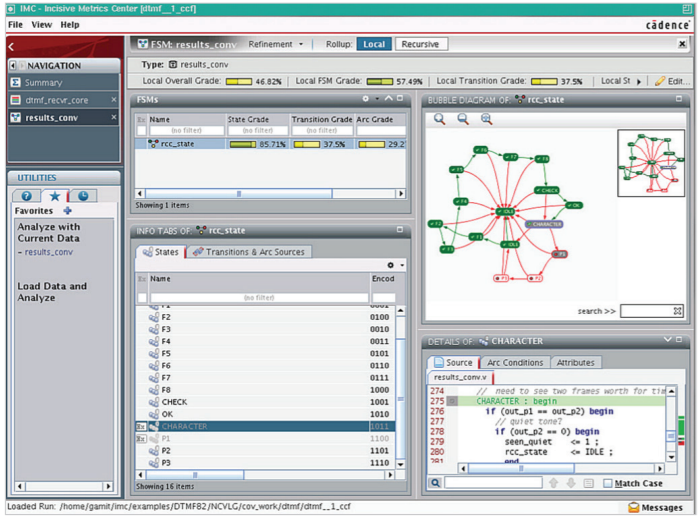
Task: Open States table gear dropdown arrow
Action: point(402,265)
